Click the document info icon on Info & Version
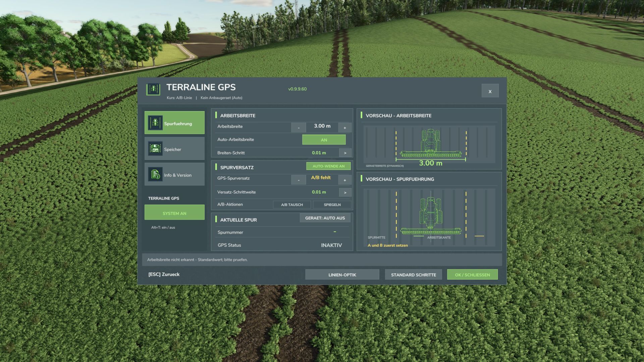The image size is (644, 362). click(155, 174)
